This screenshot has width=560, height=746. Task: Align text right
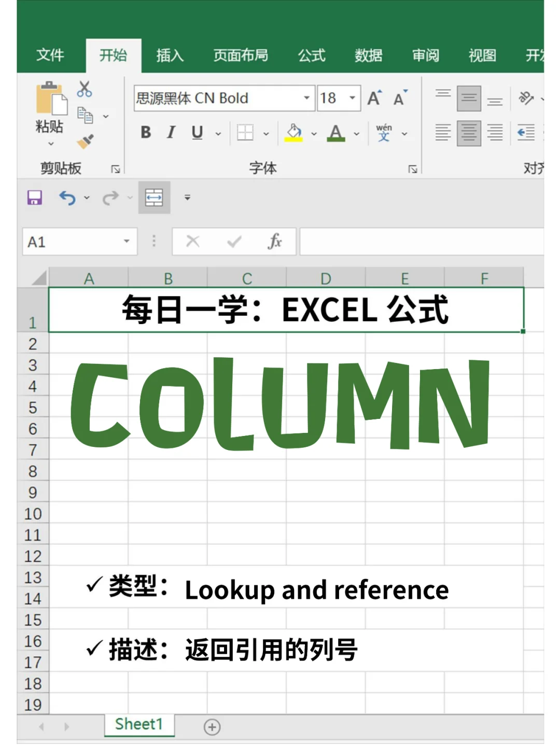coord(495,133)
